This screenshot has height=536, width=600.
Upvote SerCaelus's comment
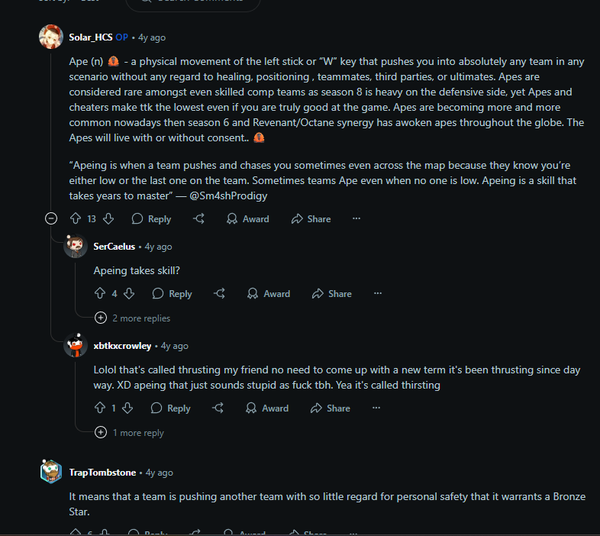(x=99, y=294)
